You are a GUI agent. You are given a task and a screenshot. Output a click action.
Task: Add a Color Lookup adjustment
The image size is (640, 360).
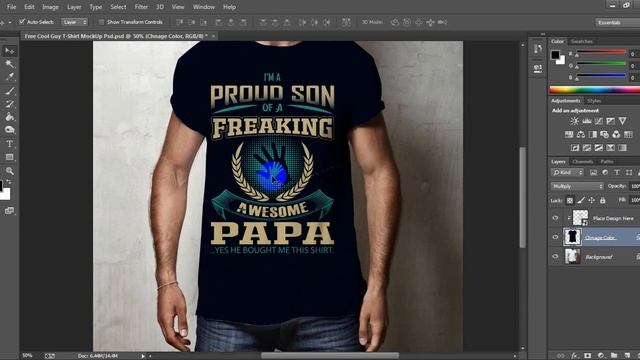click(628, 134)
